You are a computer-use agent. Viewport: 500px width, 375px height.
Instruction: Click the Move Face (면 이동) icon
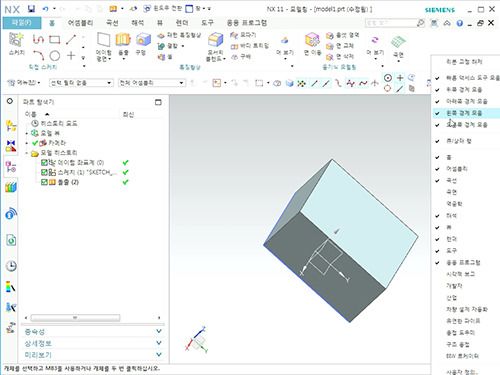(x=312, y=40)
